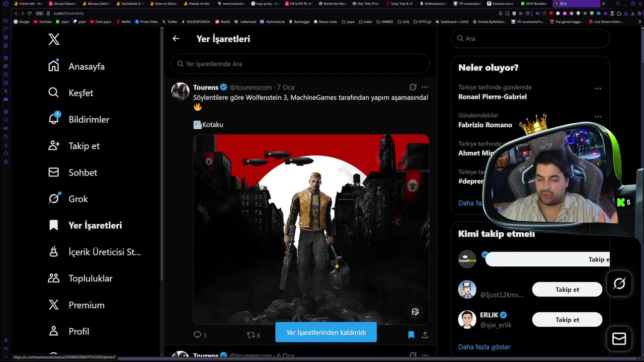The width and height of the screenshot is (644, 362).
Task: Open the Fabrizio Romano trend
Action: click(x=485, y=125)
